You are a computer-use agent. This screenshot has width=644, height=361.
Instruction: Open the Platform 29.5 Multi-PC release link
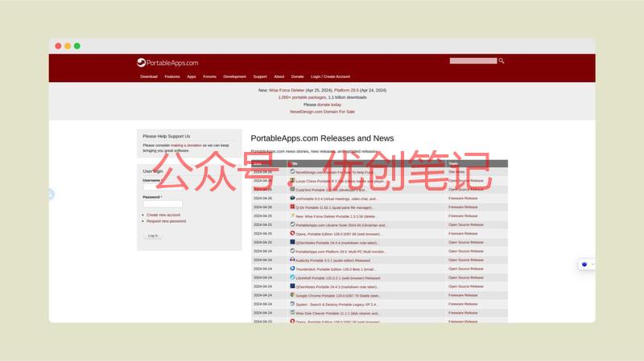(x=341, y=252)
